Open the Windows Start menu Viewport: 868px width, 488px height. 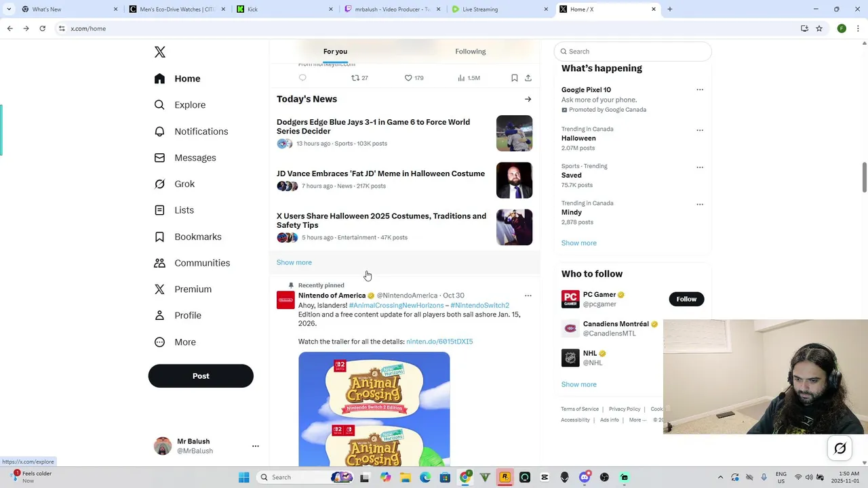[244, 477]
